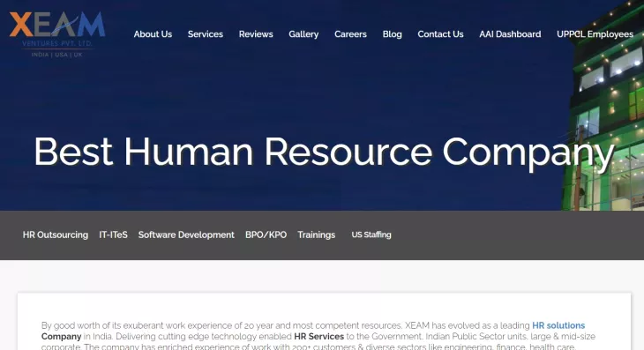
Task: Follow the HR solutions Company hyperlink
Action: click(x=558, y=325)
